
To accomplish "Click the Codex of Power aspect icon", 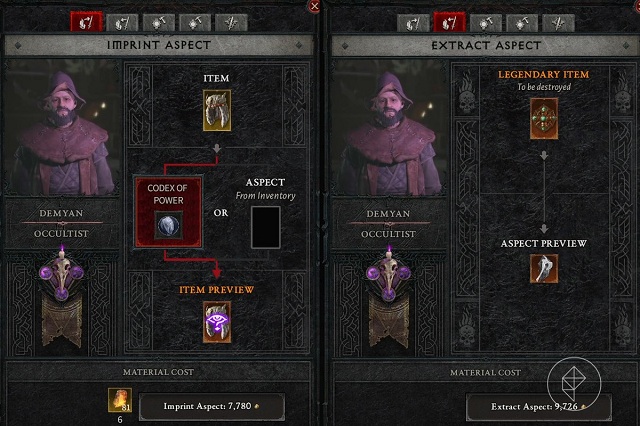I will [168, 225].
